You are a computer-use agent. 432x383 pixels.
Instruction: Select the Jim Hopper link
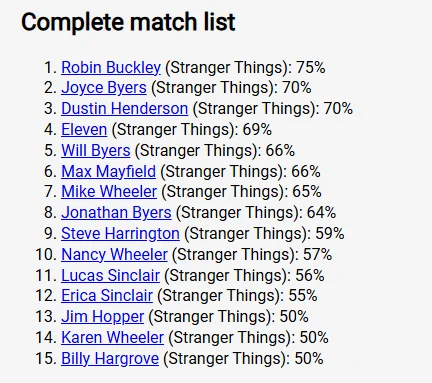pos(103,317)
